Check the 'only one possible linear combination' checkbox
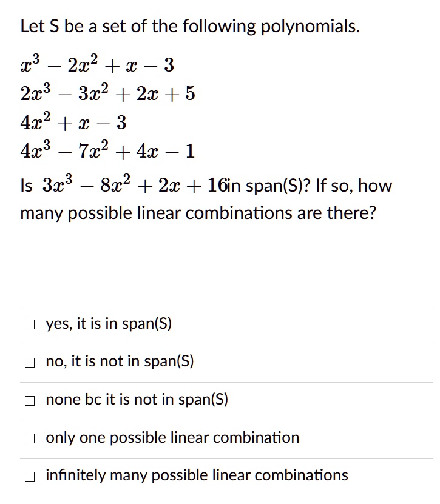 pos(29,438)
